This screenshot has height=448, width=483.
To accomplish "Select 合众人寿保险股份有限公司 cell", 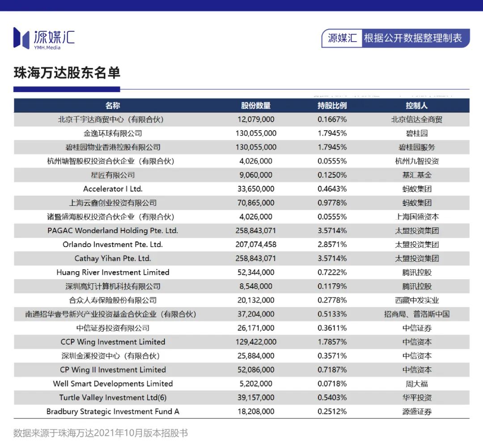I will click(113, 300).
